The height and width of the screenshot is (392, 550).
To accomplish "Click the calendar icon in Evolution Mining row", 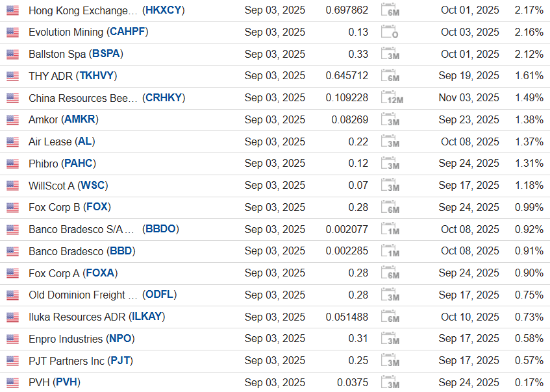I will coord(390,32).
